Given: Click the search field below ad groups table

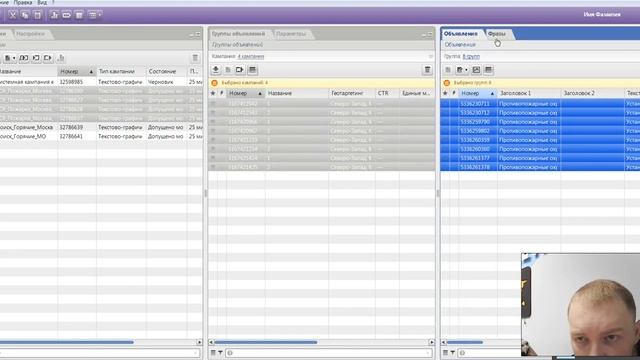Looking at the screenshot, I should click(x=329, y=353).
